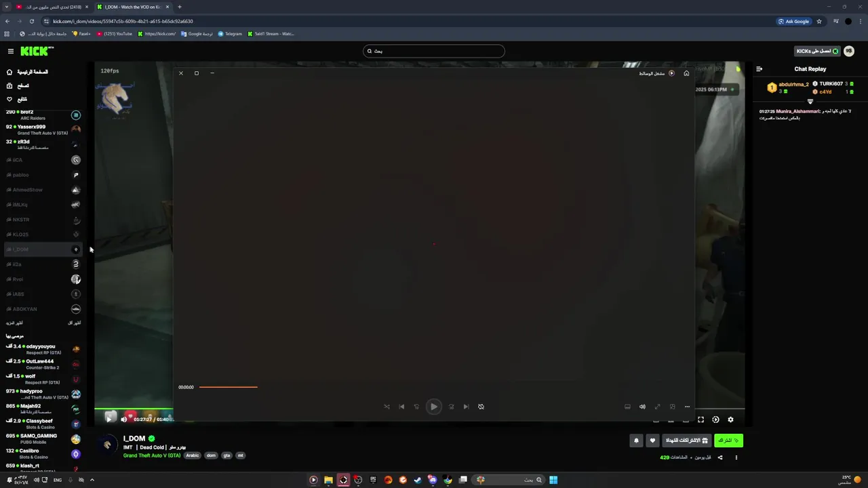The width and height of the screenshot is (868, 488).
Task: Change Kick video playback speed
Action: click(715, 420)
